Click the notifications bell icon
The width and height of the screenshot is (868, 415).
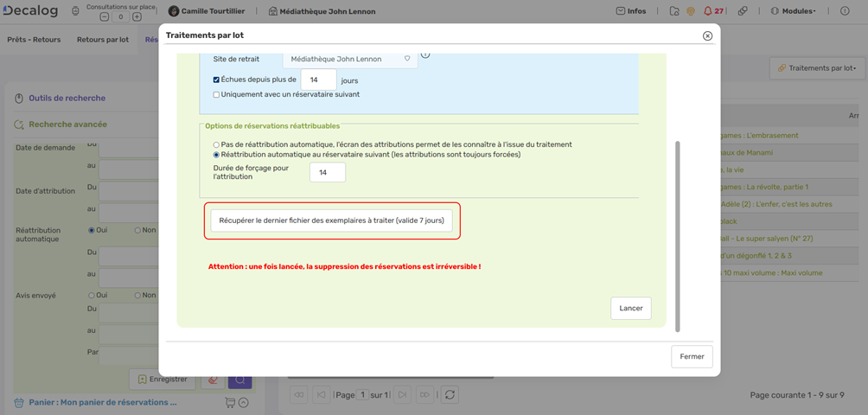(x=707, y=11)
